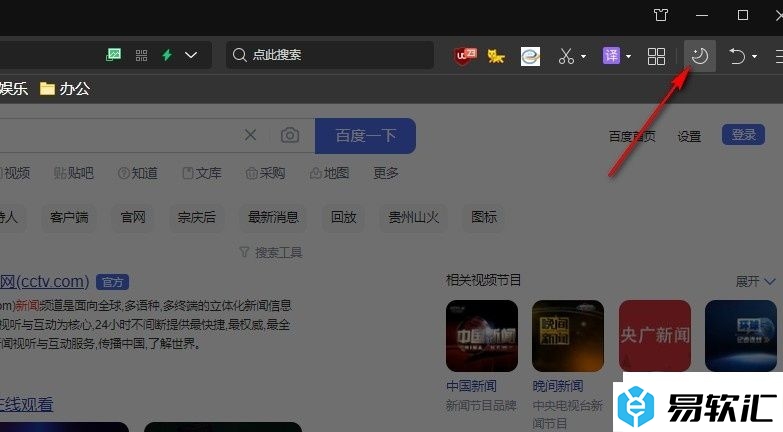Select the 图标 suggestion chip
Image resolution: width=783 pixels, height=432 pixels.
484,217
